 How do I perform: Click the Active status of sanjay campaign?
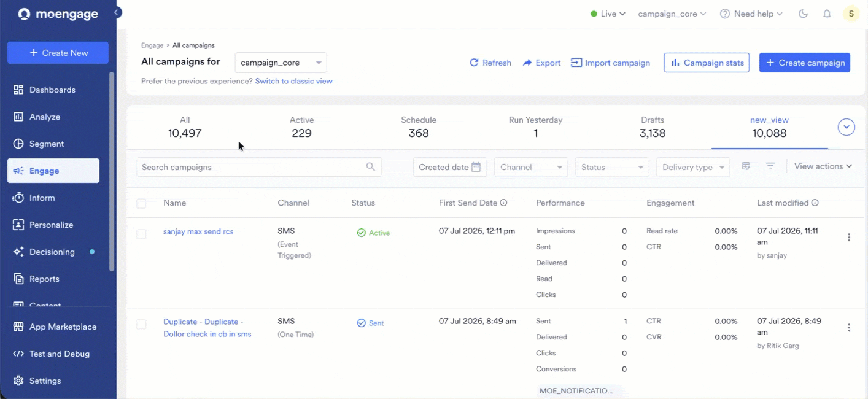(x=373, y=233)
